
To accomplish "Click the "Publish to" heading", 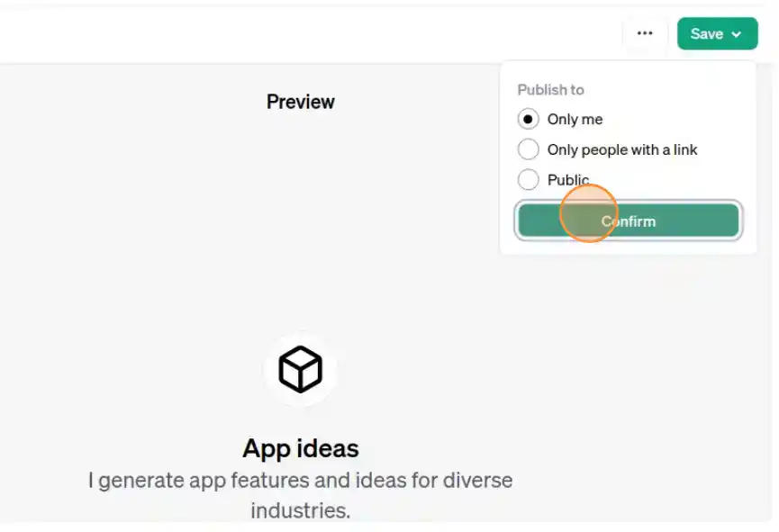I will pyautogui.click(x=550, y=89).
